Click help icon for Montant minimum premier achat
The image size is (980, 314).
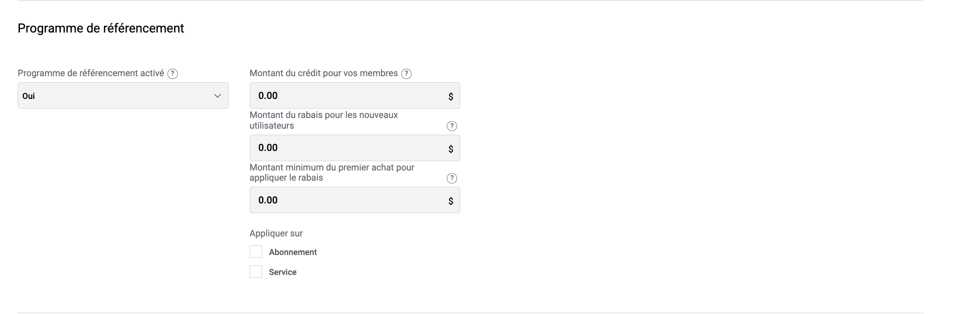point(451,178)
